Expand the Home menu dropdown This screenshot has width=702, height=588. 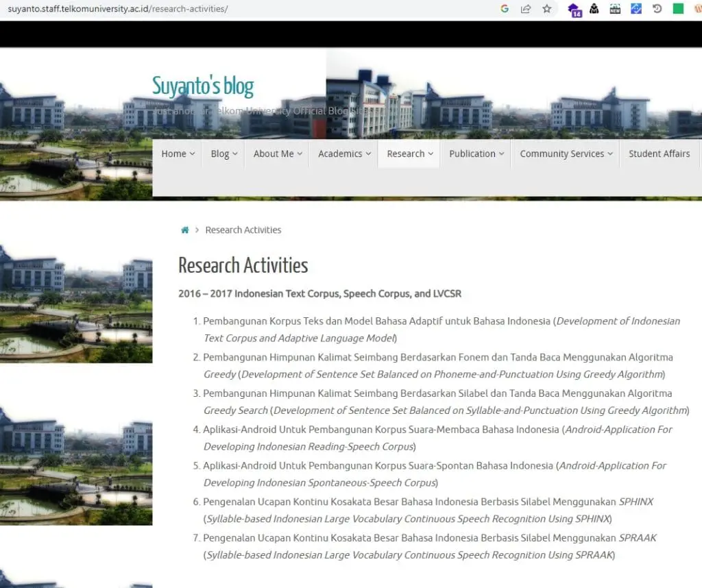click(178, 154)
